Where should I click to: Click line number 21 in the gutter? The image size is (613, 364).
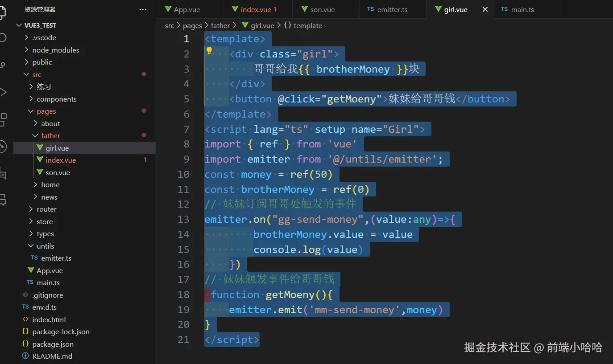(183, 339)
